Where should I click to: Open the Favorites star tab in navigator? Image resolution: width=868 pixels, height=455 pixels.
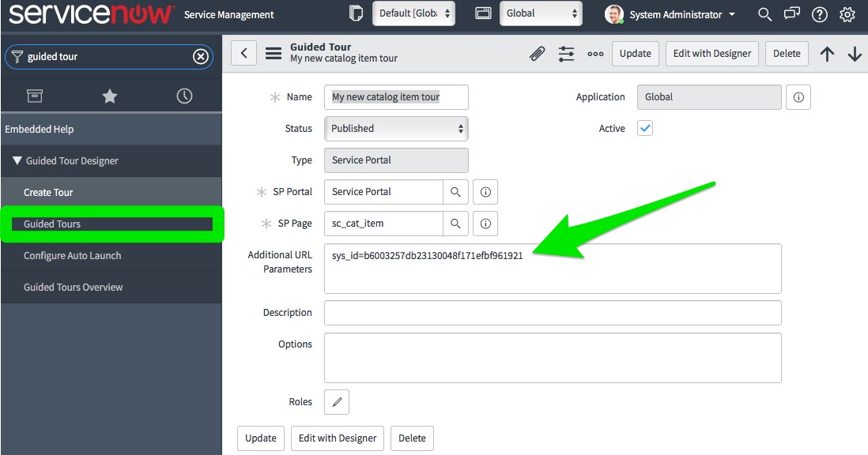click(109, 96)
